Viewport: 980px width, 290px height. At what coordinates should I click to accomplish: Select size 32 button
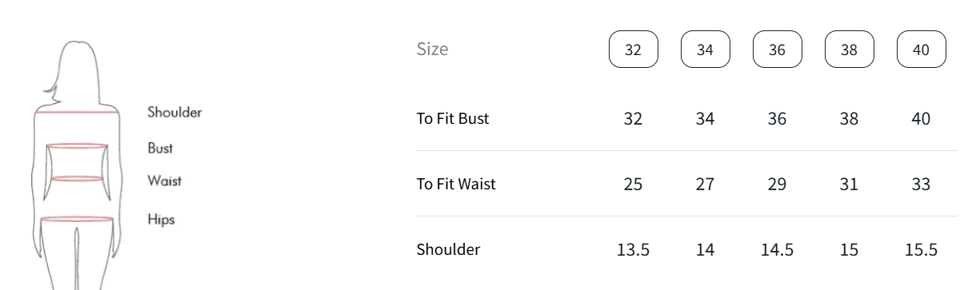(x=633, y=50)
